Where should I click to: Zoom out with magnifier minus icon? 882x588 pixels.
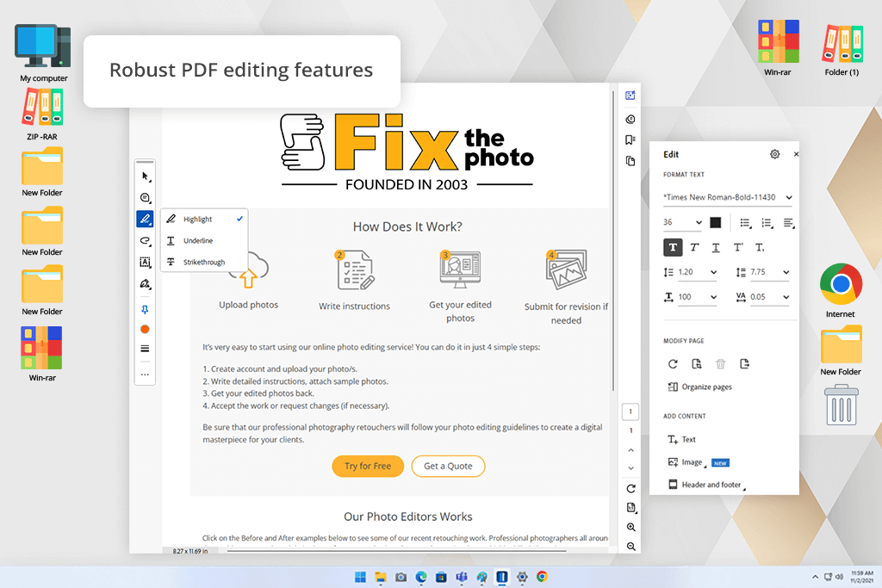point(631,547)
